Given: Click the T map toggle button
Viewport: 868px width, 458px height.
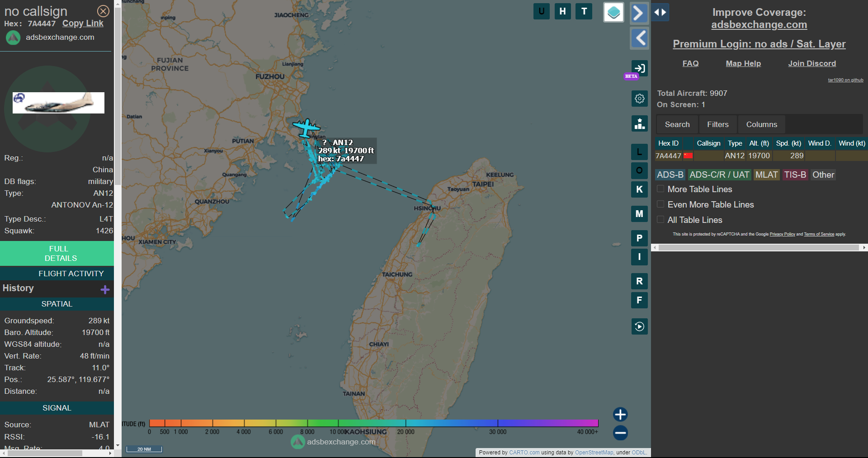Looking at the screenshot, I should (x=584, y=11).
